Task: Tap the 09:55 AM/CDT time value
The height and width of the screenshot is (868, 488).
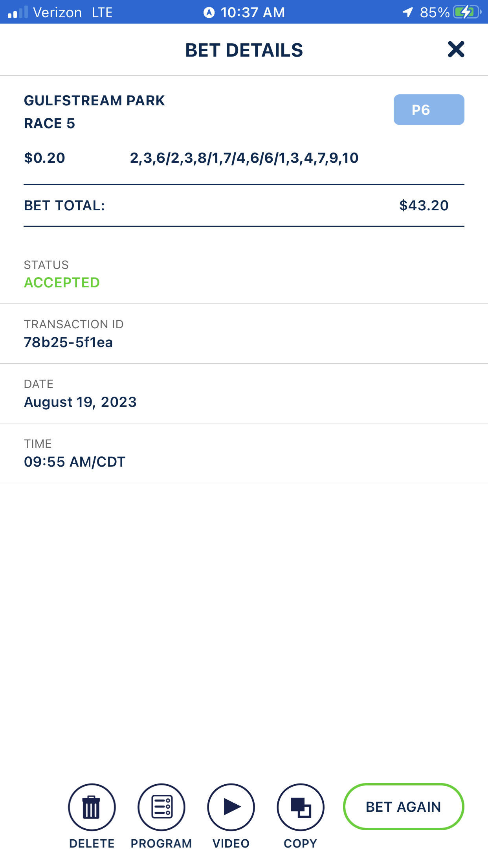Action: click(x=75, y=462)
